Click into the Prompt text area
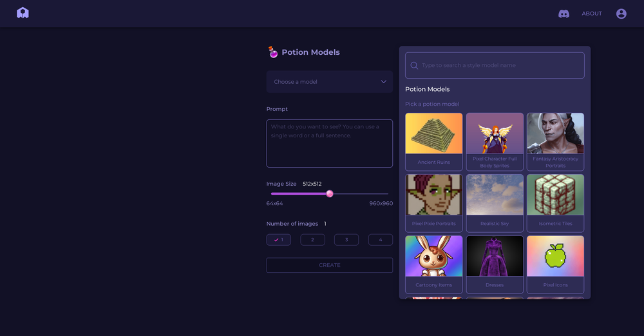This screenshot has height=336, width=644. [329, 143]
